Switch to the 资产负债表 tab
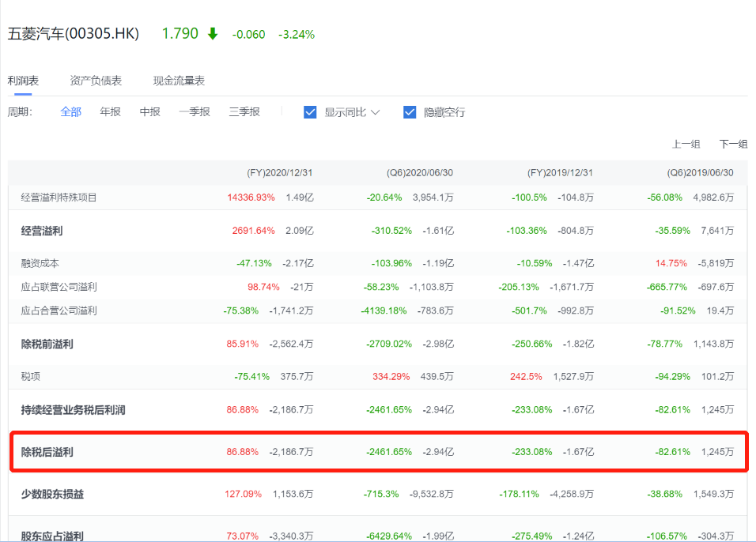This screenshot has height=542, width=756. pos(96,81)
